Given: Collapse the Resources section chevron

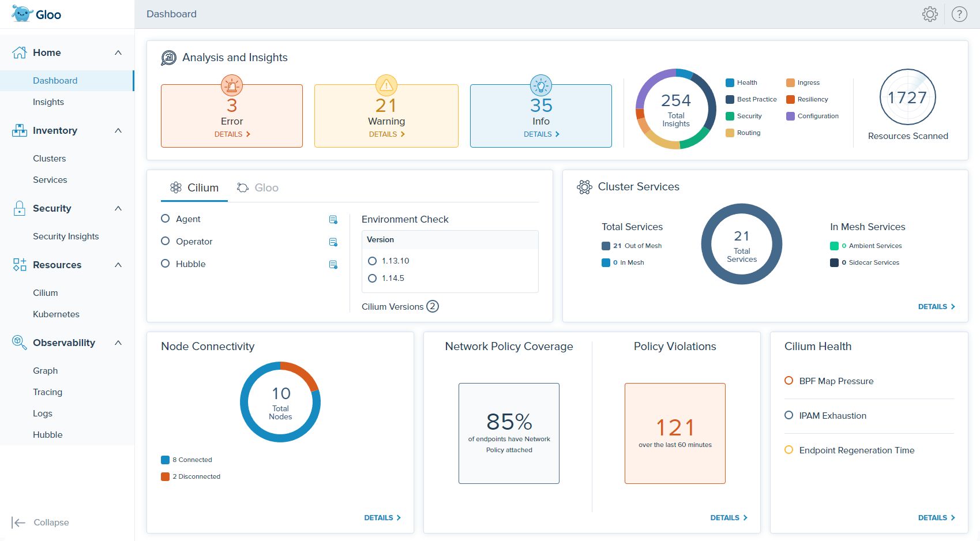Looking at the screenshot, I should pos(118,265).
